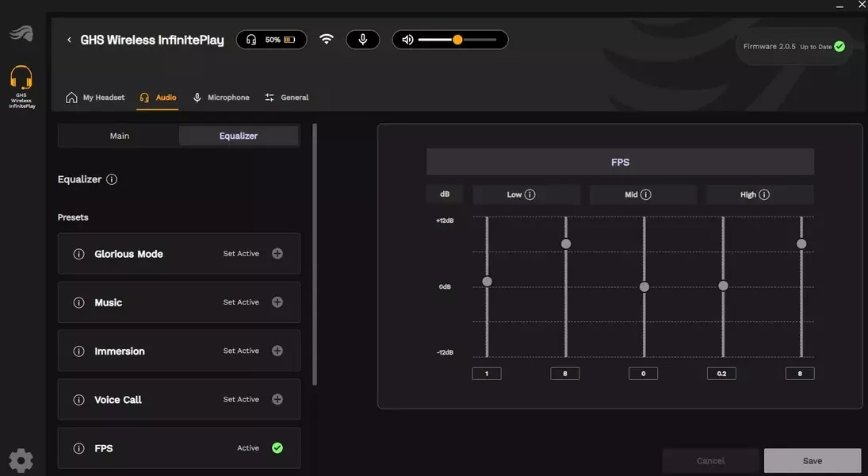
Task: Mute sound with the speaker volume icon
Action: (407, 40)
